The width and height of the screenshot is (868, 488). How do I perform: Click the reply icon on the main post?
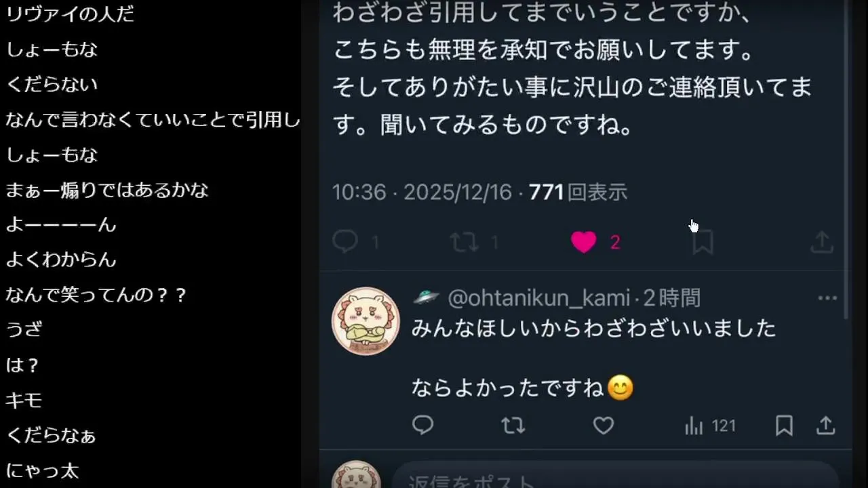click(345, 242)
